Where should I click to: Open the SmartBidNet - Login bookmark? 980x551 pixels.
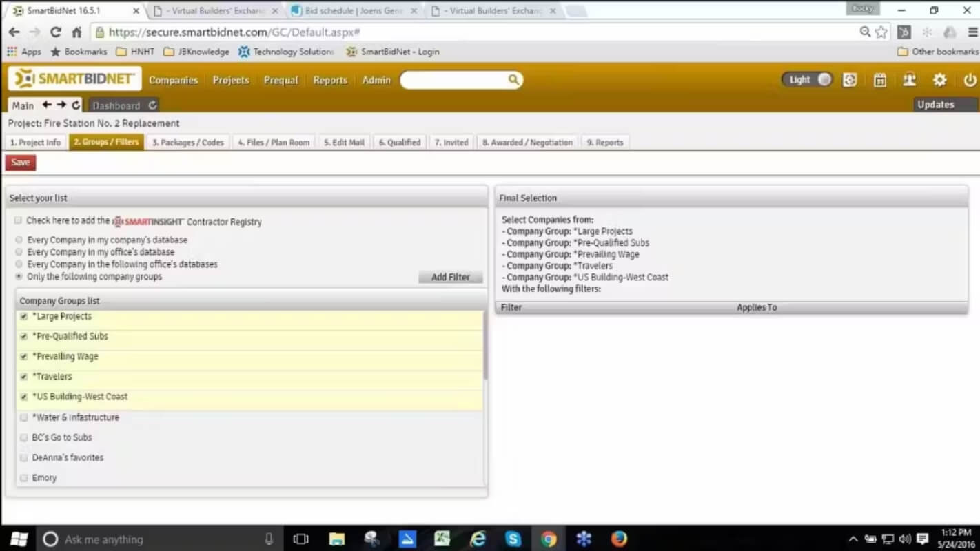coord(392,52)
